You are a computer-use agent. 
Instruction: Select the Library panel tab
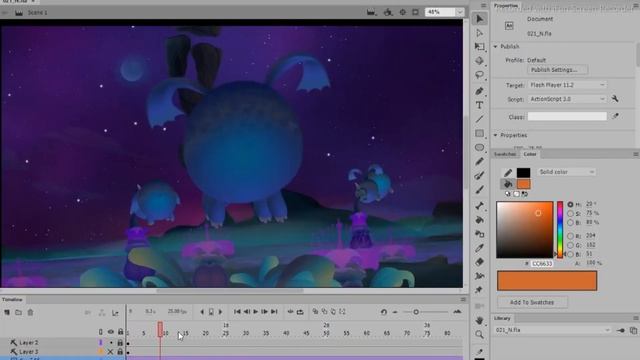pyautogui.click(x=502, y=318)
